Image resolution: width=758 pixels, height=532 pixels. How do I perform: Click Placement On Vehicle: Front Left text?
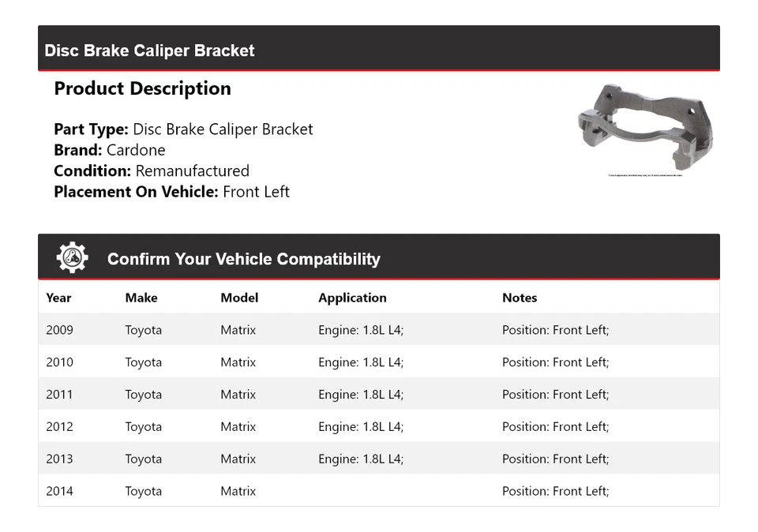(x=171, y=192)
